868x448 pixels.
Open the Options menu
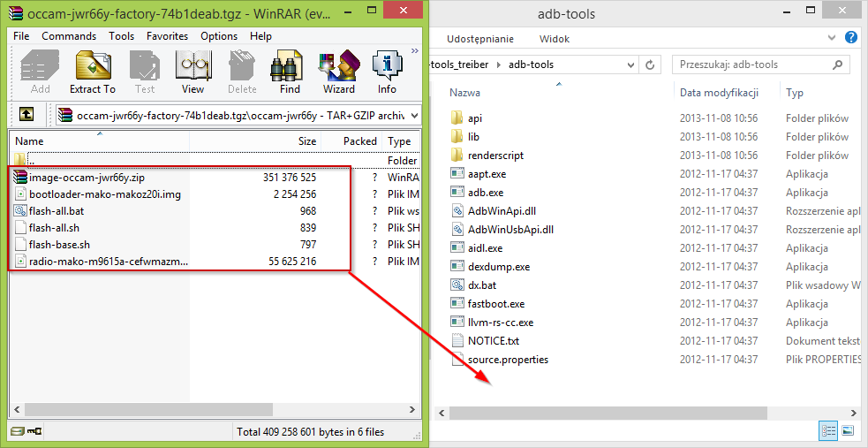(x=219, y=36)
